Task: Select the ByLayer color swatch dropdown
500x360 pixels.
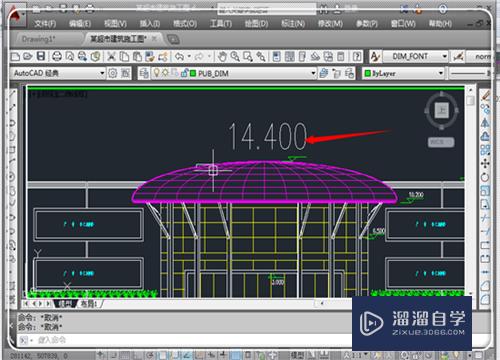Action: click(x=404, y=73)
